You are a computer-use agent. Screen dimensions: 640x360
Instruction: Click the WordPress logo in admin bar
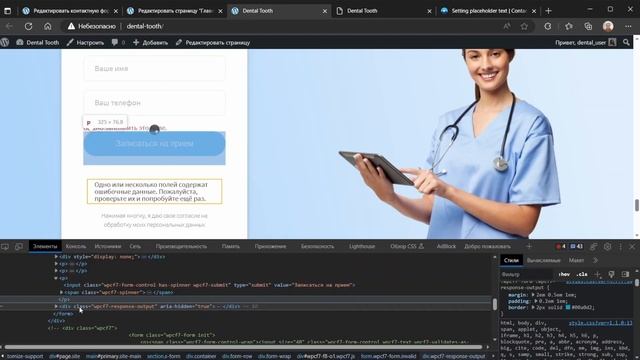pos(5,42)
